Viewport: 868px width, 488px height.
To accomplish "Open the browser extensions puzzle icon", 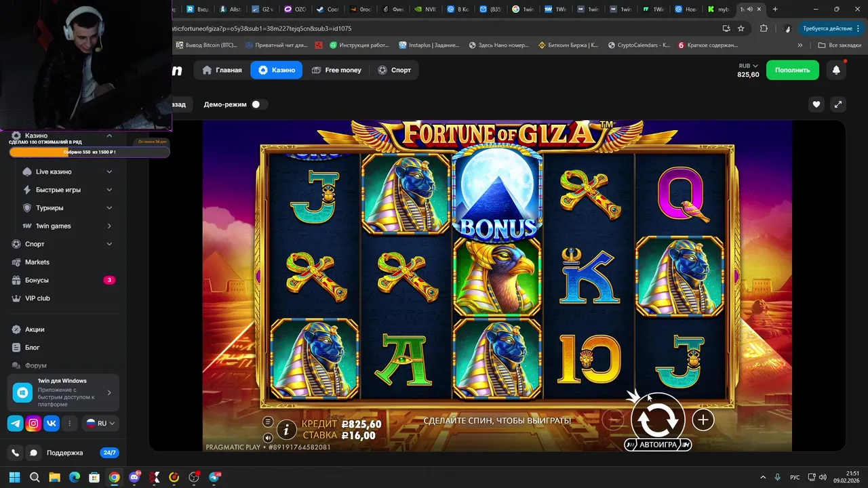I will (764, 28).
